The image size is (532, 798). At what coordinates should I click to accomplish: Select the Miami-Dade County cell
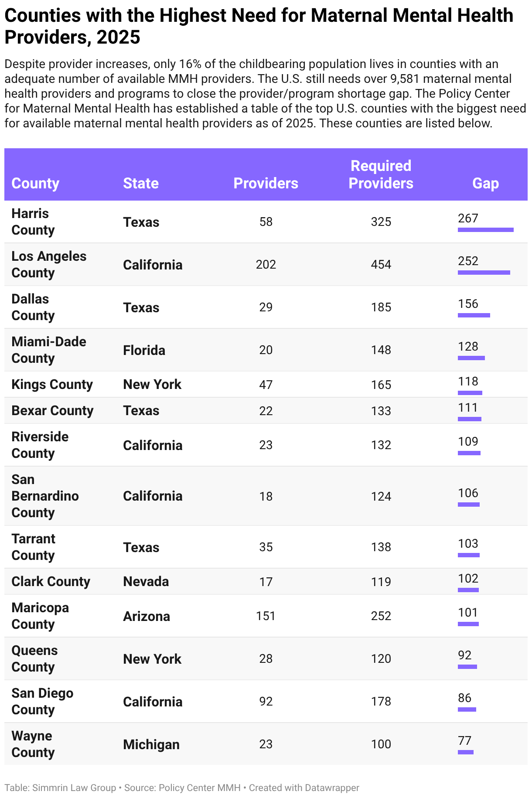[49, 350]
